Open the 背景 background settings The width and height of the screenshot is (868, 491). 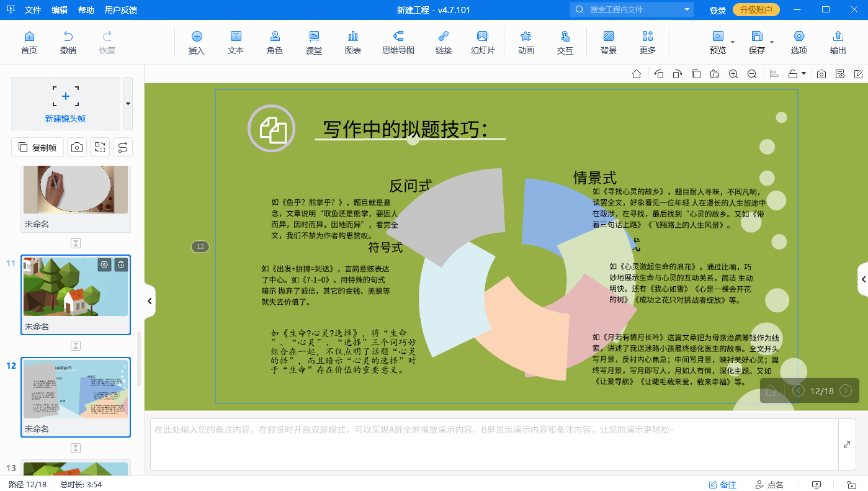[609, 42]
